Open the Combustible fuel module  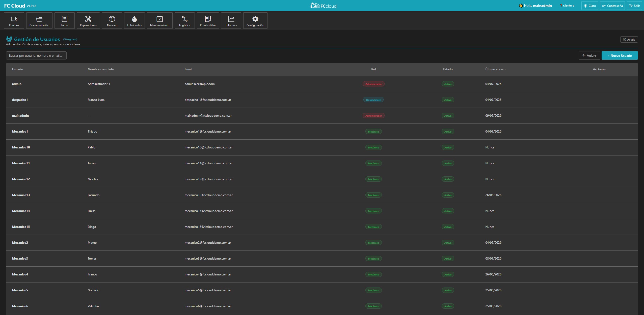pos(208,21)
